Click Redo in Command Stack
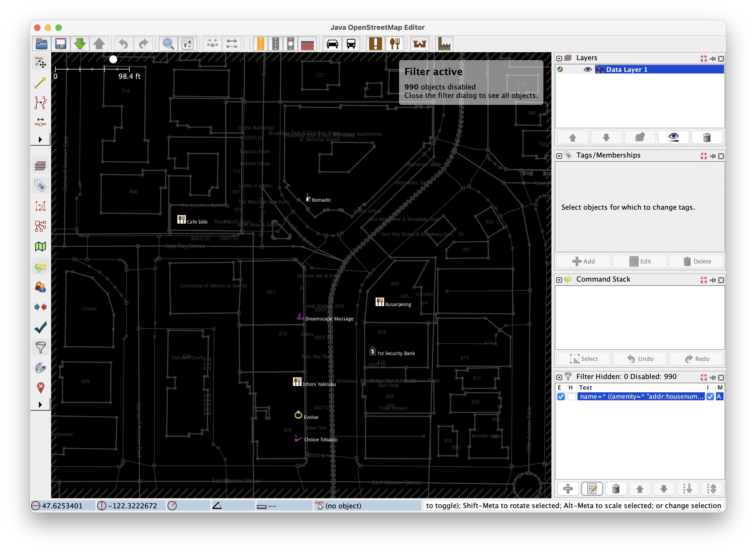756x552 pixels. click(697, 359)
